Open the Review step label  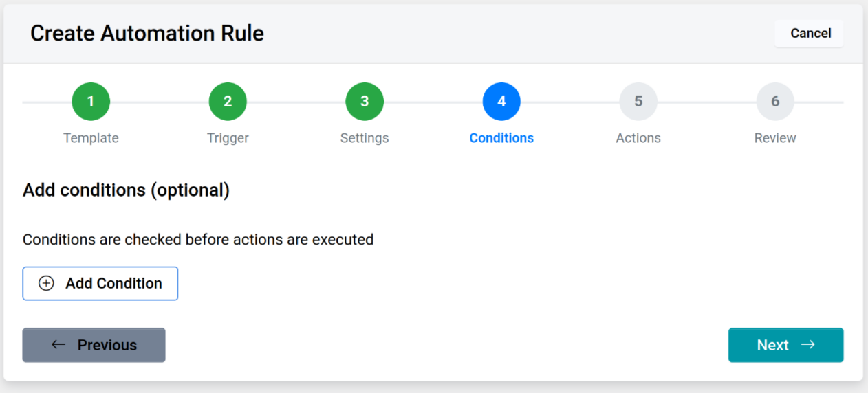pyautogui.click(x=775, y=138)
